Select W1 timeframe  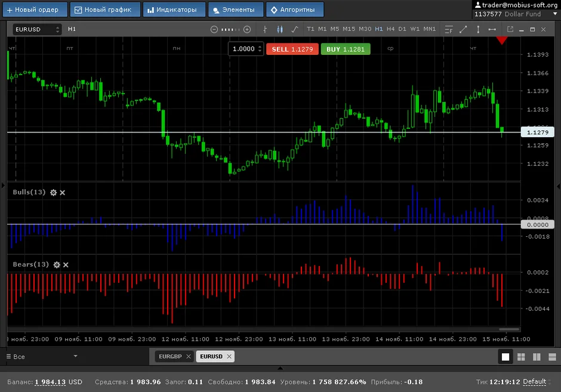[x=415, y=29]
